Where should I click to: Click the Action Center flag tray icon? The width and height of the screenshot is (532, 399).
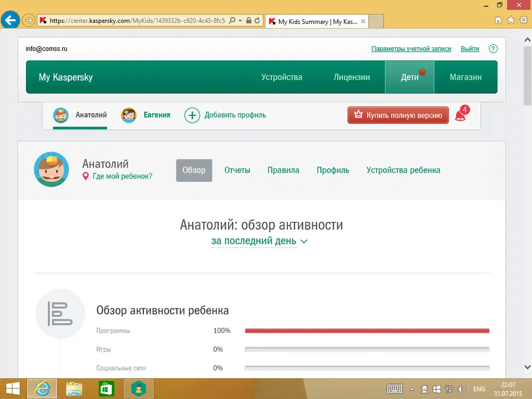(437, 389)
